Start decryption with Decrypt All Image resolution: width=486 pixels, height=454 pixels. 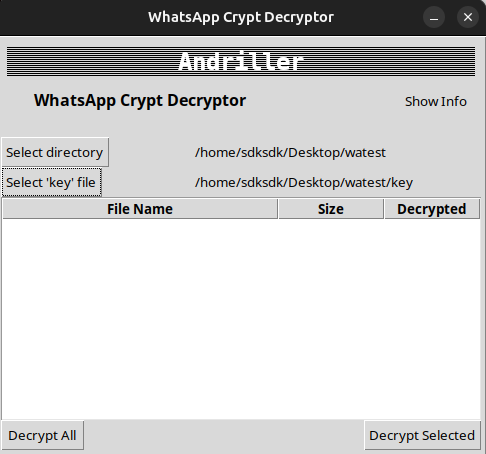[42, 435]
